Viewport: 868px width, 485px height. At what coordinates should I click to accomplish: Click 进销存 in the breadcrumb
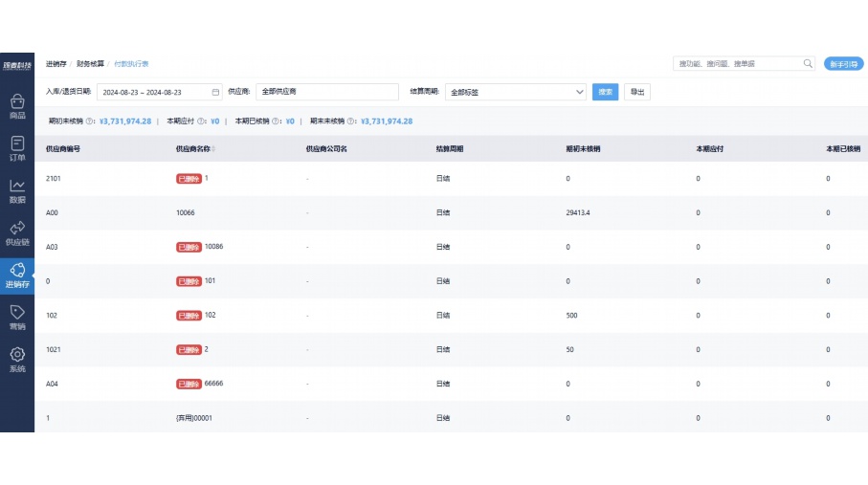56,64
